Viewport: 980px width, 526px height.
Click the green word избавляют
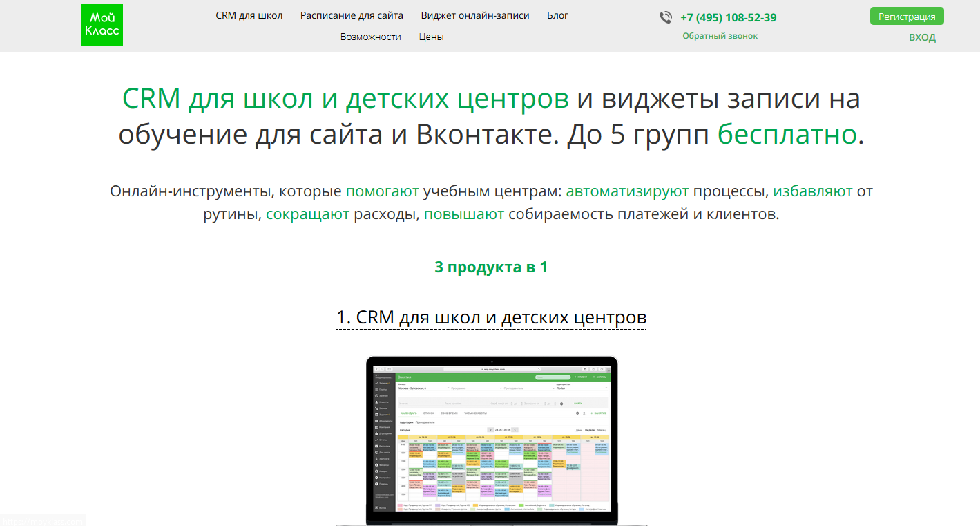[x=813, y=191]
